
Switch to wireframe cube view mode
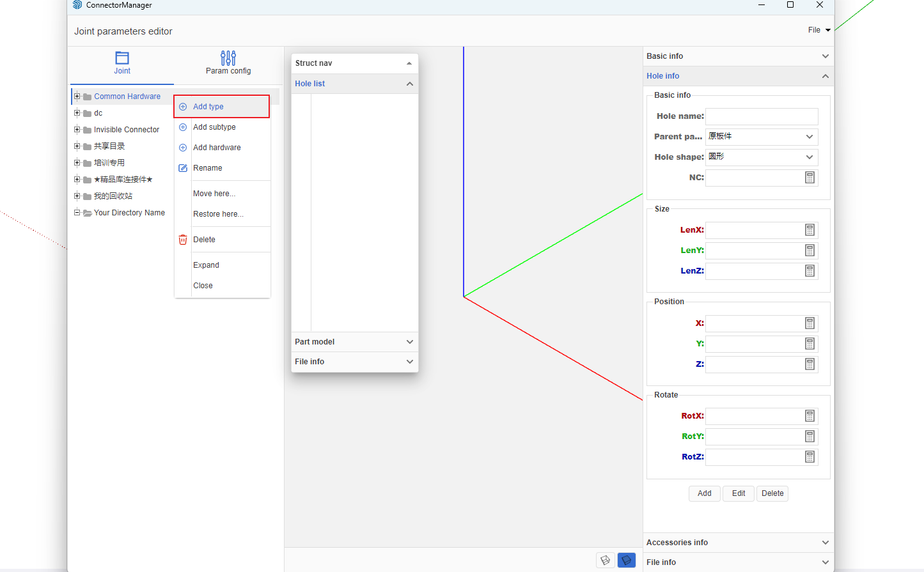point(605,560)
